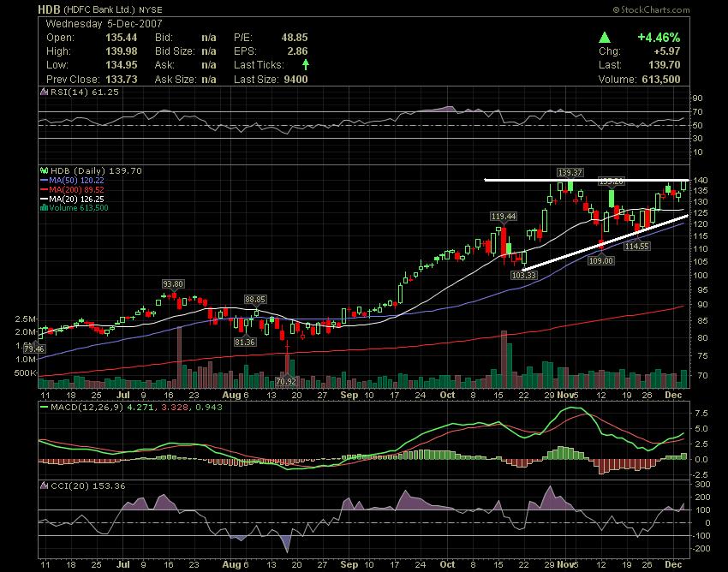728x572 pixels.
Task: Click the 81.36 low price label
Action: 245,343
